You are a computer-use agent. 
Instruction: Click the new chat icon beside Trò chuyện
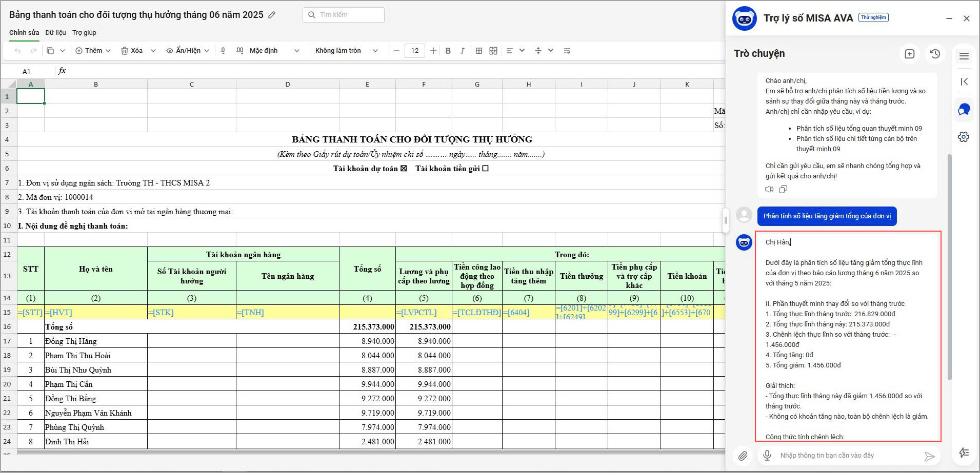click(x=909, y=54)
